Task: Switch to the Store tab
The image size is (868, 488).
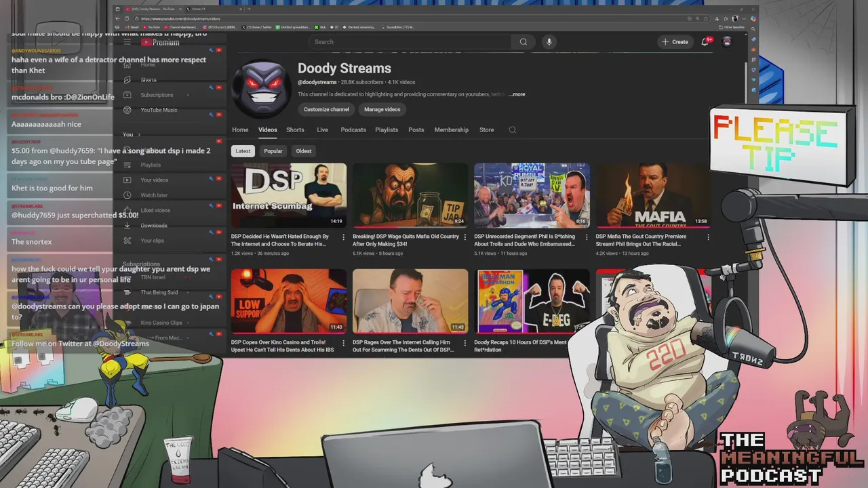Action: click(x=487, y=130)
